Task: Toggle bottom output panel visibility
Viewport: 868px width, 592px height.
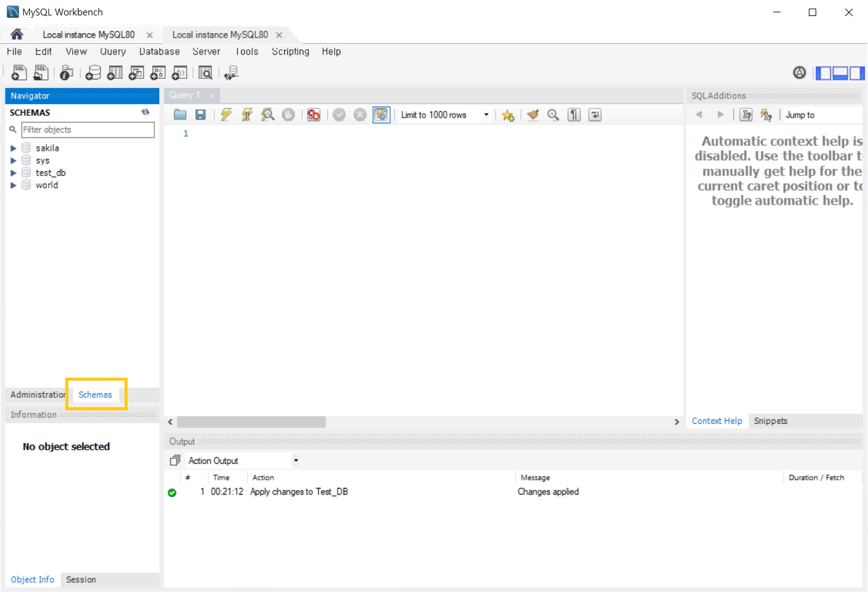Action: pos(840,73)
